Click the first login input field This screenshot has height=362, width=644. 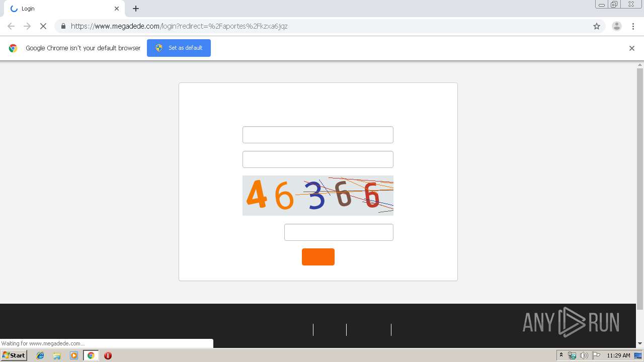point(318,135)
